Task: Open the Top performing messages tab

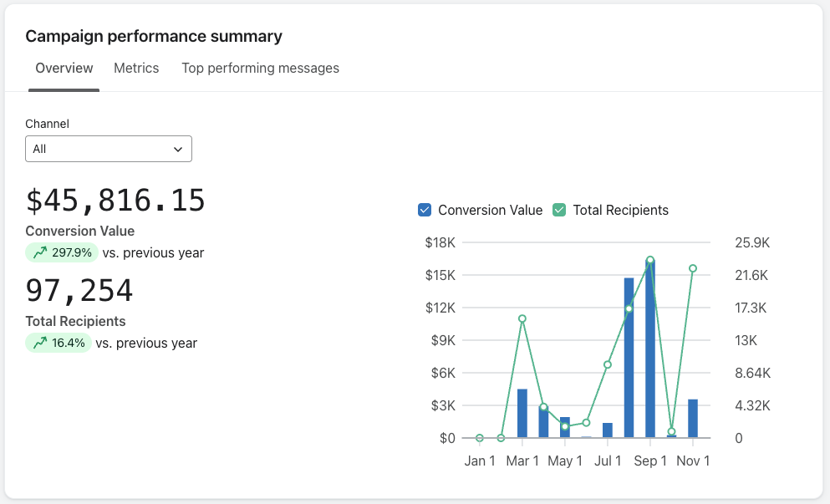Action: 260,69
